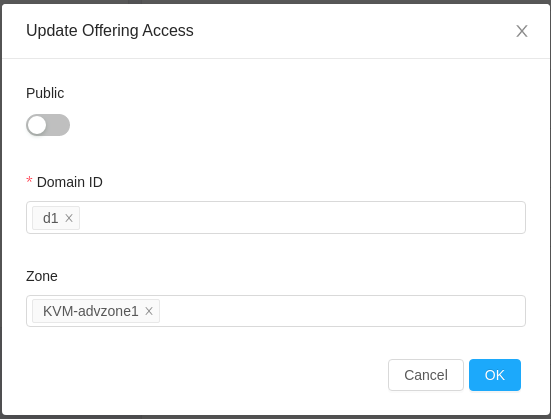Toggle the Public switch on

coord(48,125)
